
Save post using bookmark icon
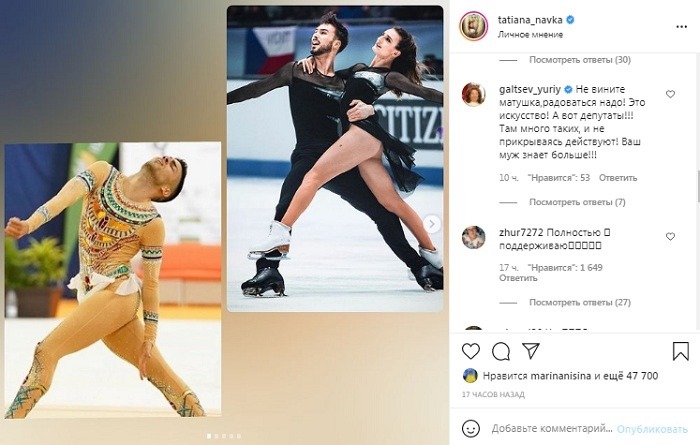680,351
